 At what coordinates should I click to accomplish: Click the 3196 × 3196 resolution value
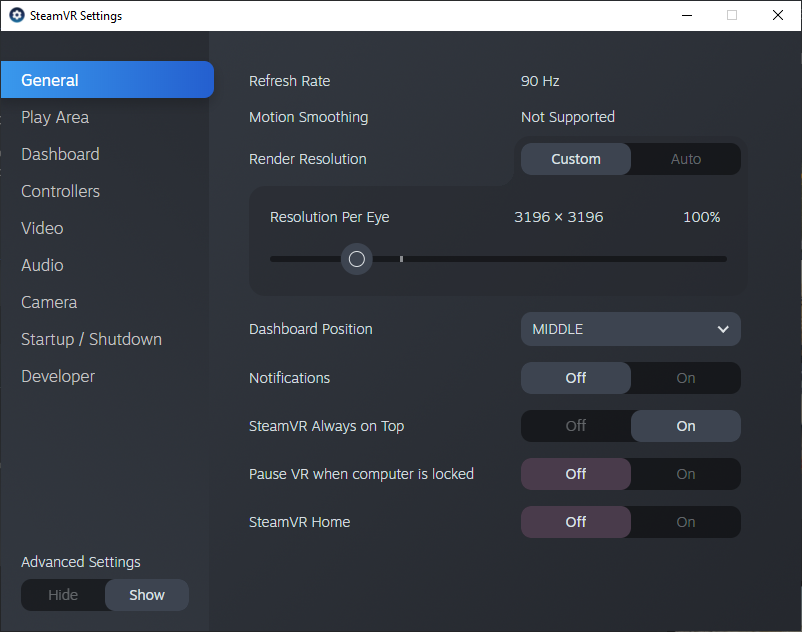pyautogui.click(x=559, y=217)
